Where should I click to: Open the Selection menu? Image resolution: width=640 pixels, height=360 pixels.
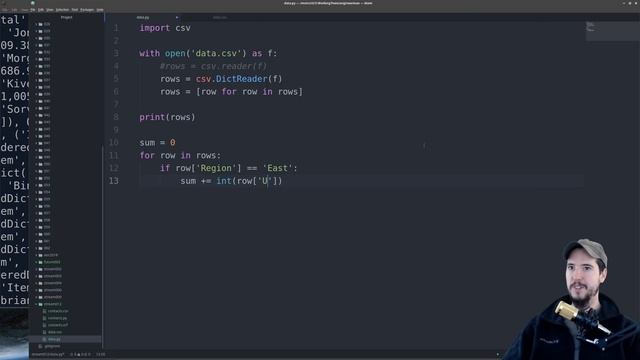(x=62, y=10)
